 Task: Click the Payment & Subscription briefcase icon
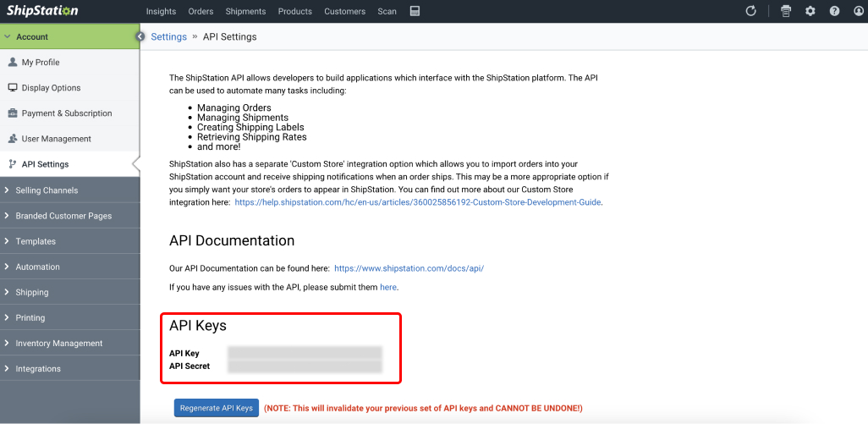(13, 113)
